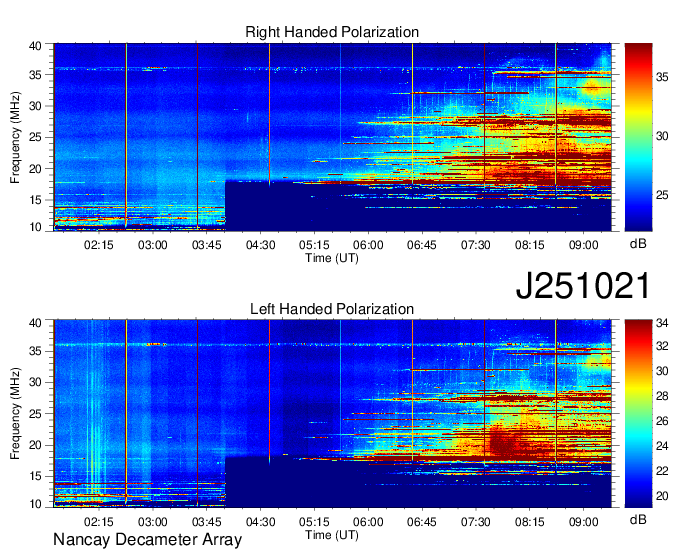
Task: Click the Left Handed Polarization plot title
Action: pos(332,309)
